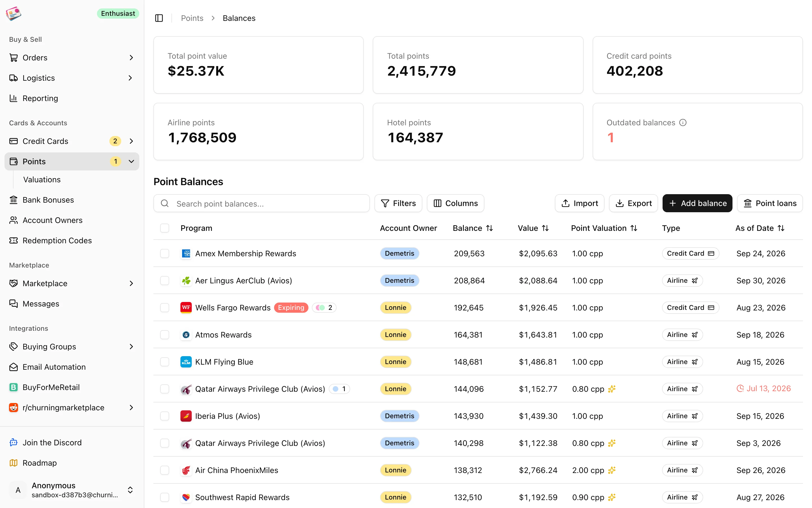Click the Iberia Plus logo icon
This screenshot has height=508, width=812.
click(186, 416)
